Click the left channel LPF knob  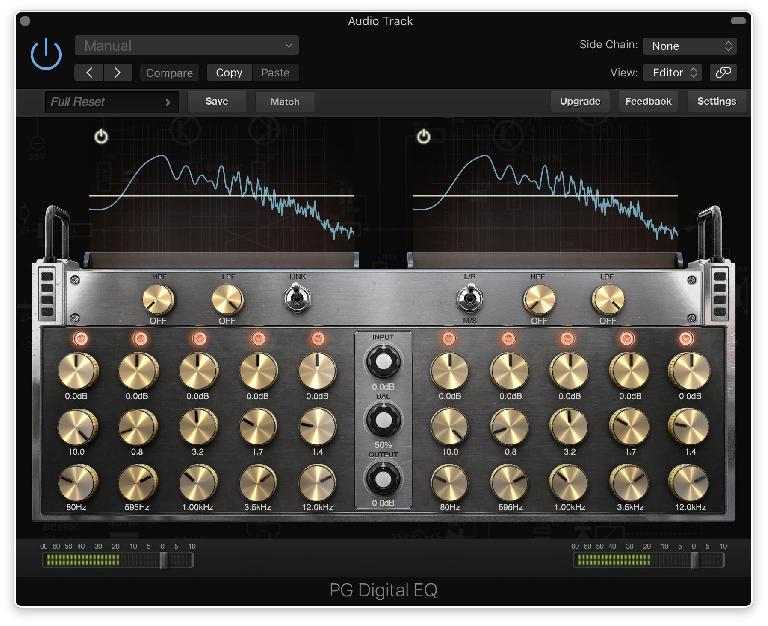pos(227,299)
